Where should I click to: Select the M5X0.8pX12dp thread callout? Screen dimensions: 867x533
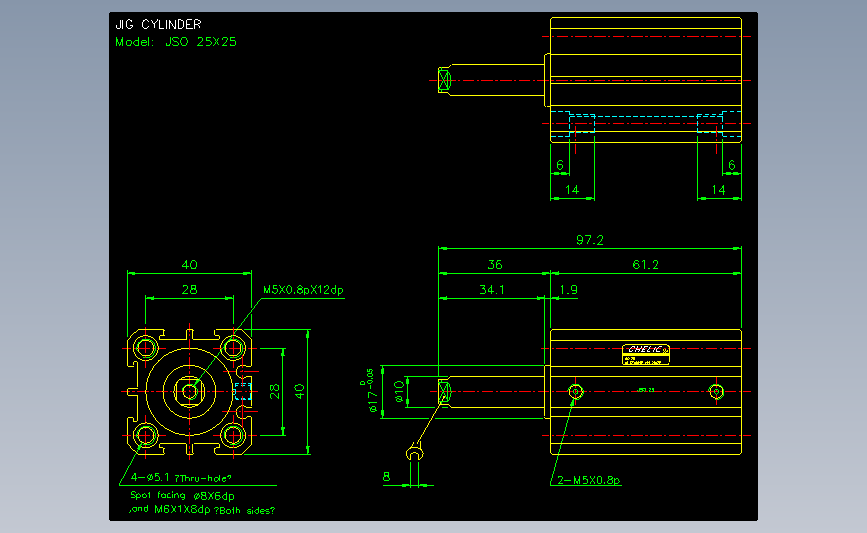[303, 290]
